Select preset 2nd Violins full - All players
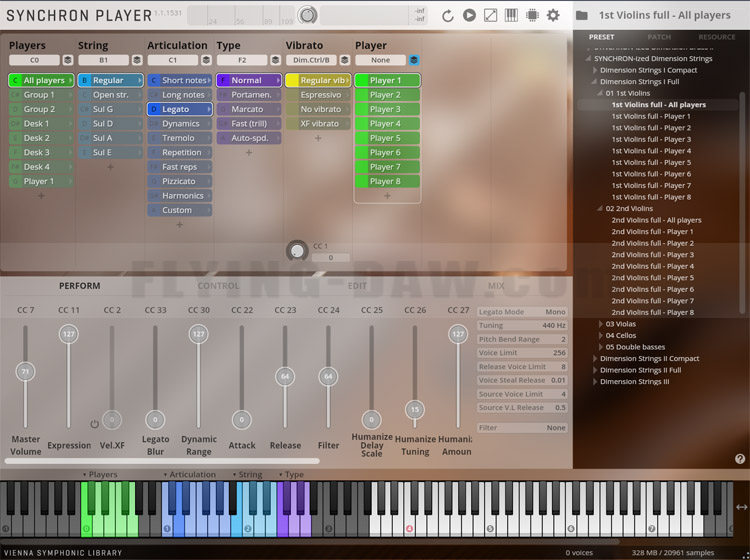The image size is (750, 560). 656,220
